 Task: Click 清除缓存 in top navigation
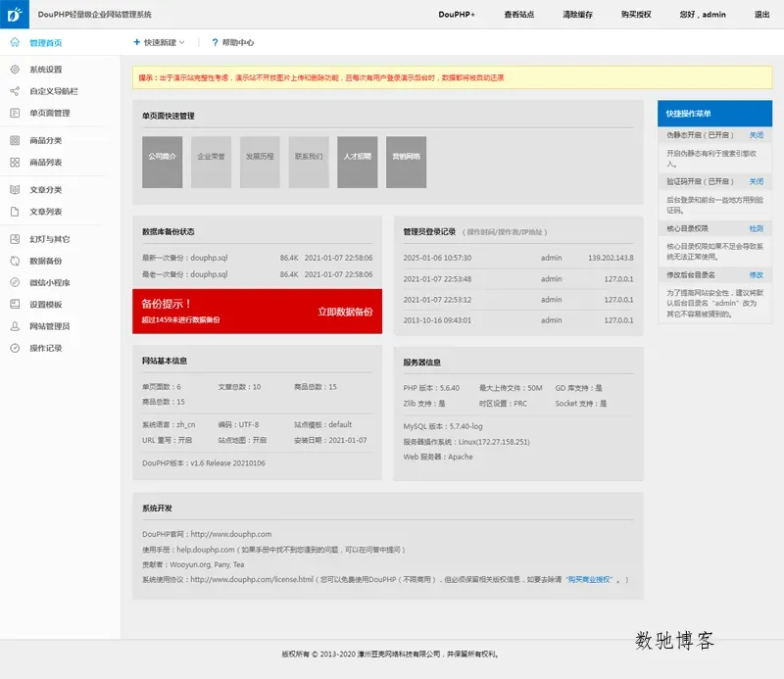tap(577, 15)
